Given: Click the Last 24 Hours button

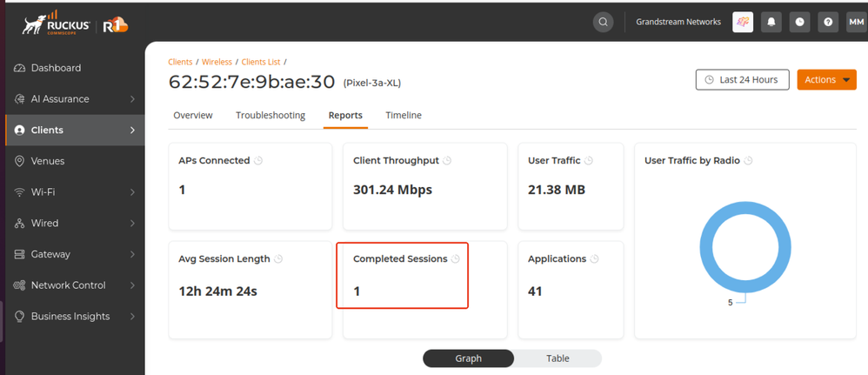Looking at the screenshot, I should coord(742,80).
